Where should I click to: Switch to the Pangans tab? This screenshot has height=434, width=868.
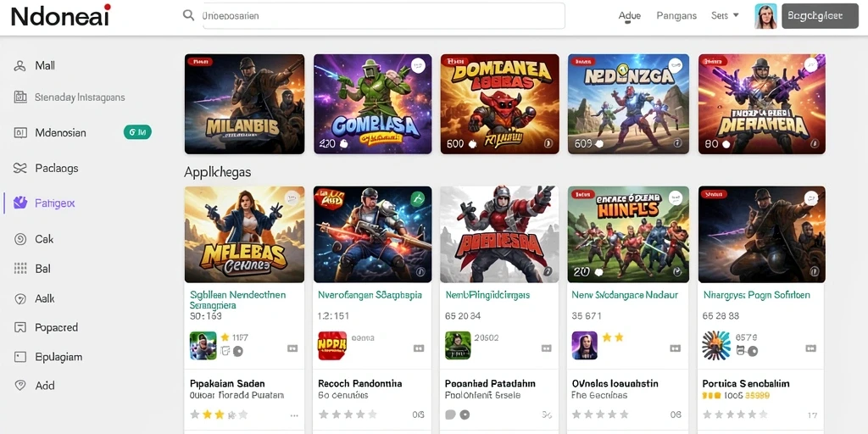pyautogui.click(x=676, y=15)
